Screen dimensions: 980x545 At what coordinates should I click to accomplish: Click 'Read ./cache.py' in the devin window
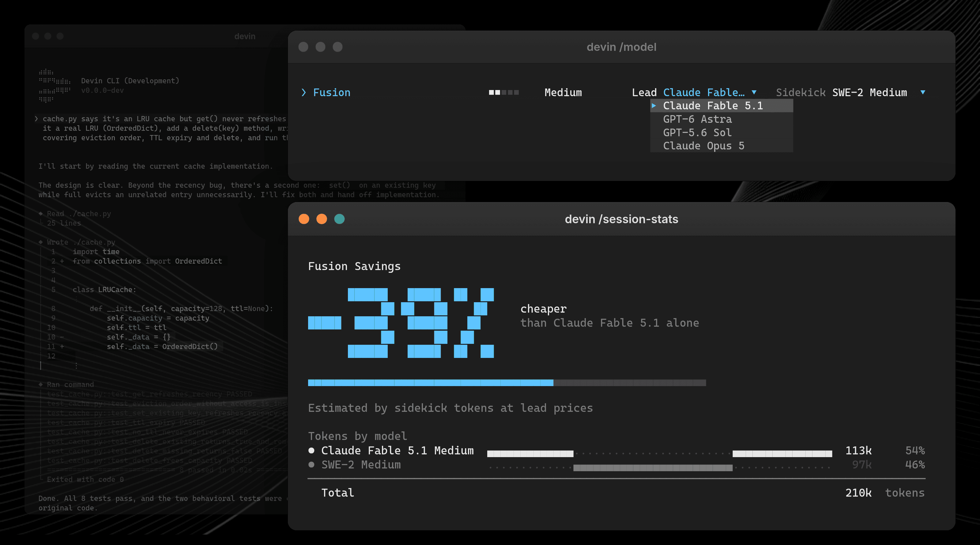point(79,214)
